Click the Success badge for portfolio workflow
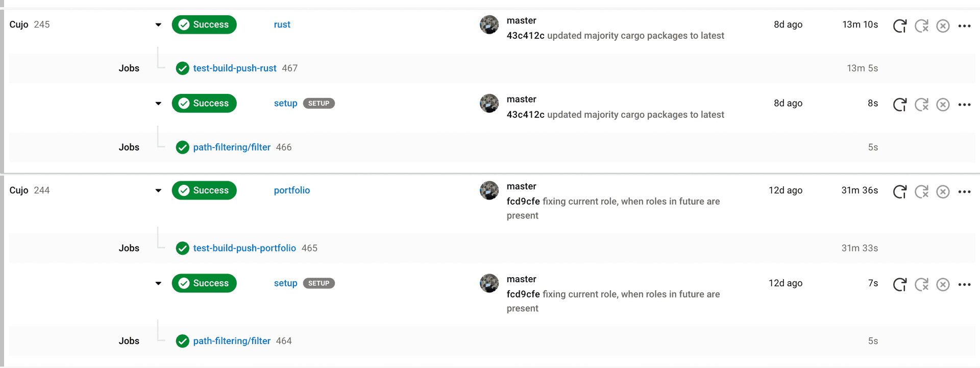This screenshot has height=368, width=980. click(x=204, y=190)
